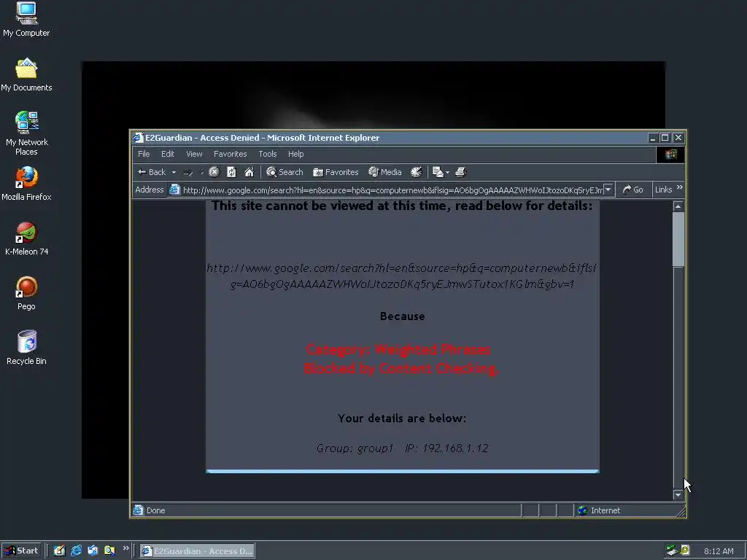Screen dimensions: 747x560
Task: Launch Internet Explorer from quick launch
Action: (76, 551)
